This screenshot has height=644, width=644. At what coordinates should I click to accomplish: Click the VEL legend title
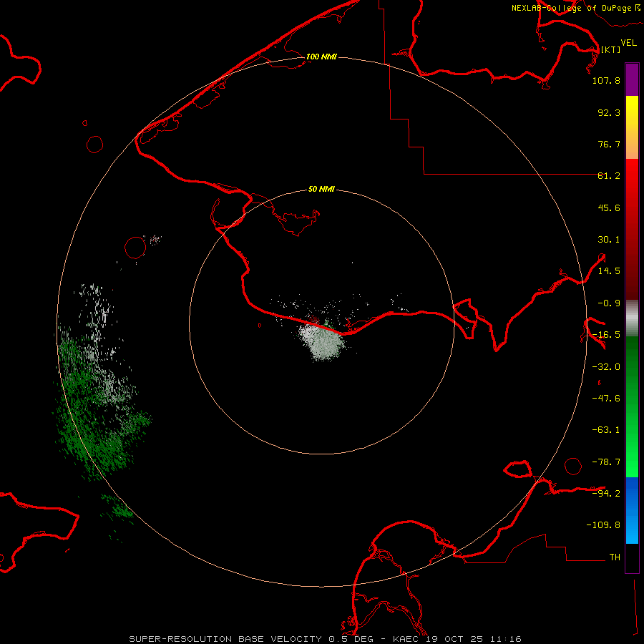628,43
